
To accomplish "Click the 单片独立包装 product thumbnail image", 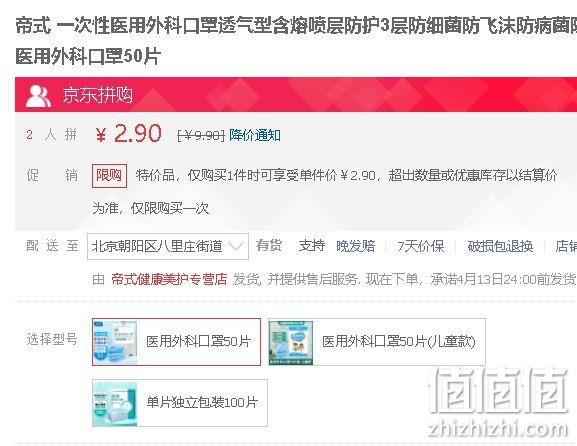I will [115, 404].
